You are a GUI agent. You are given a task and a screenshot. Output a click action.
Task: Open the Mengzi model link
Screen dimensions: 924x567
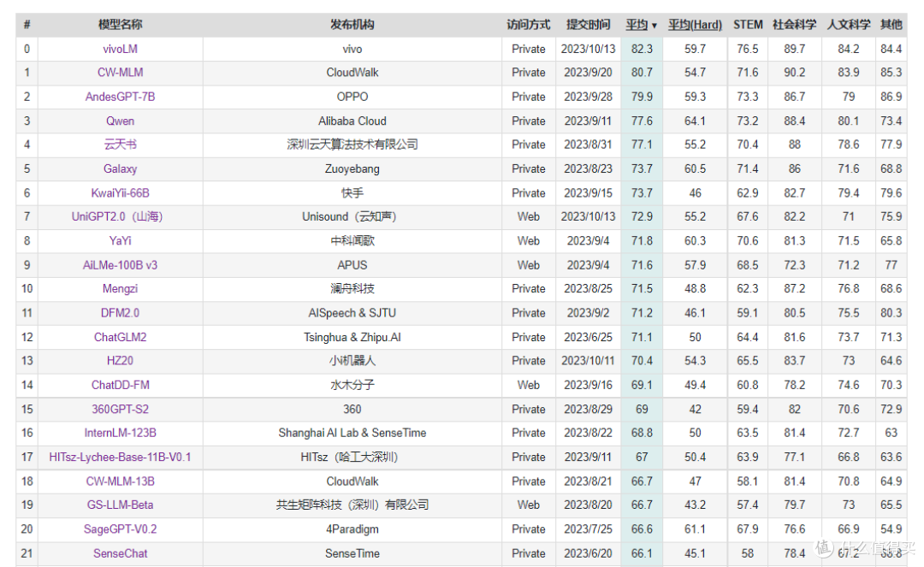121,288
